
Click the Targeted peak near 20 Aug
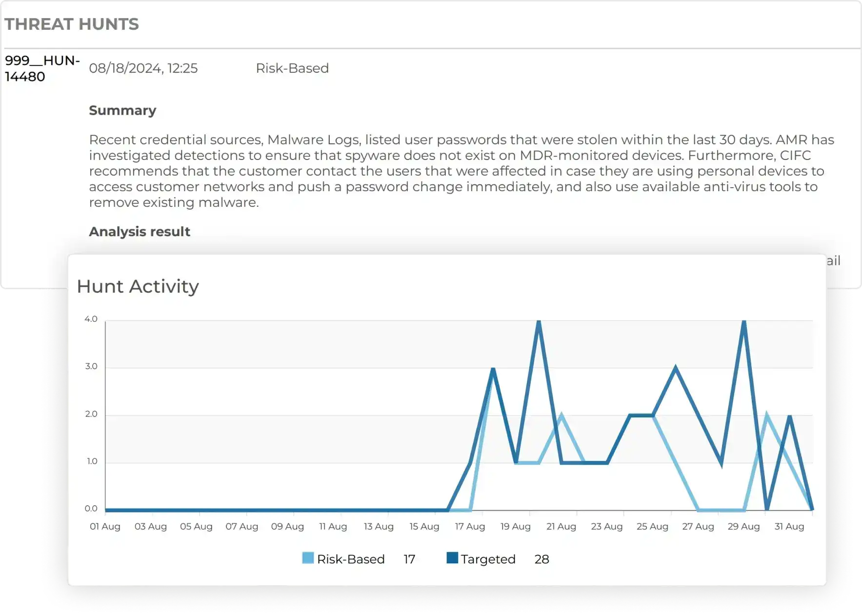click(x=539, y=322)
